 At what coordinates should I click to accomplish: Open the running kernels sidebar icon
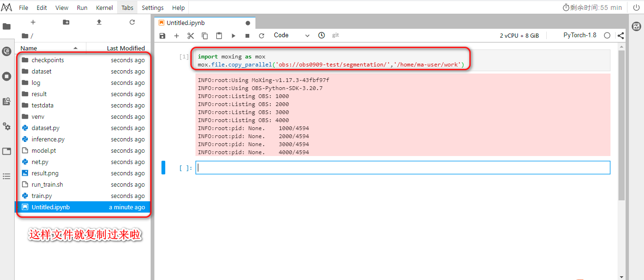(x=7, y=51)
